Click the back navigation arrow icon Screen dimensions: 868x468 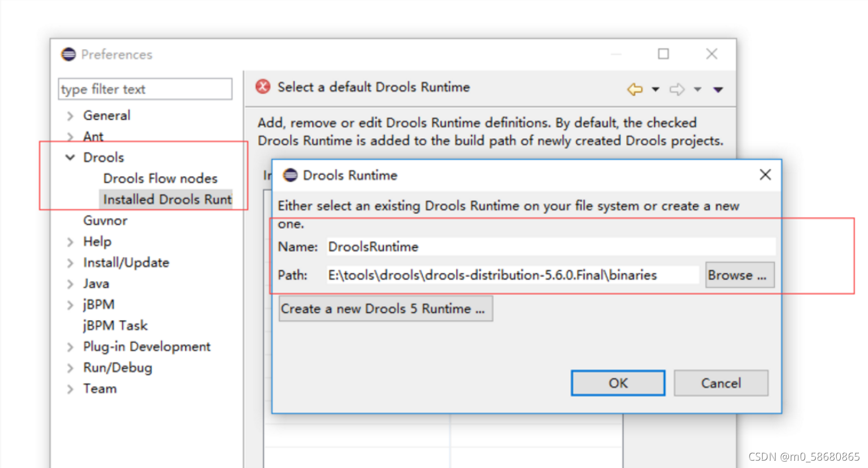click(x=635, y=89)
